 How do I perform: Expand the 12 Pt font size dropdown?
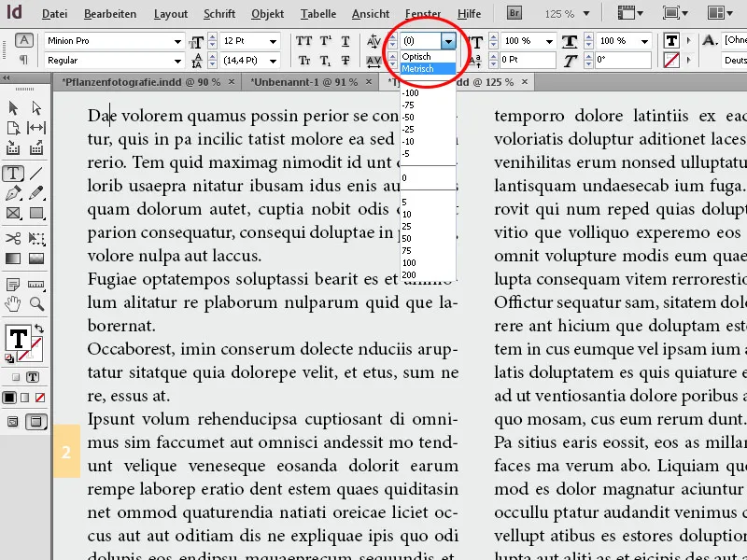click(273, 41)
